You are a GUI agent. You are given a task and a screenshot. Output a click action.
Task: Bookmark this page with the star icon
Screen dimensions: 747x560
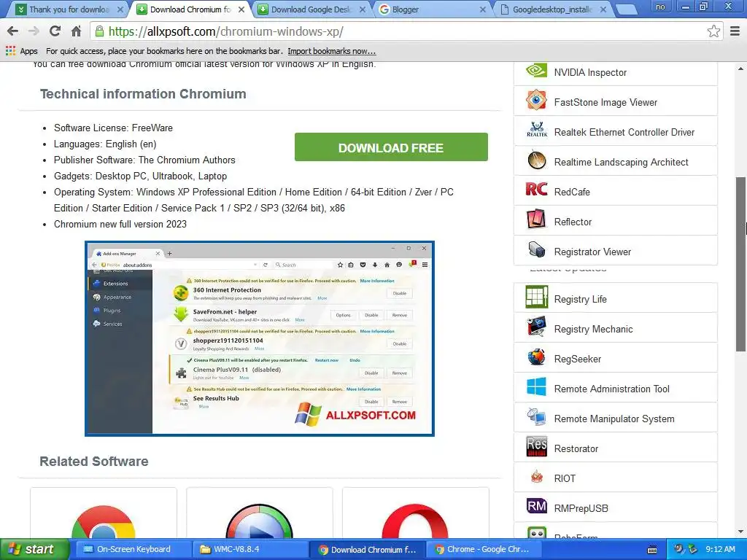click(713, 31)
